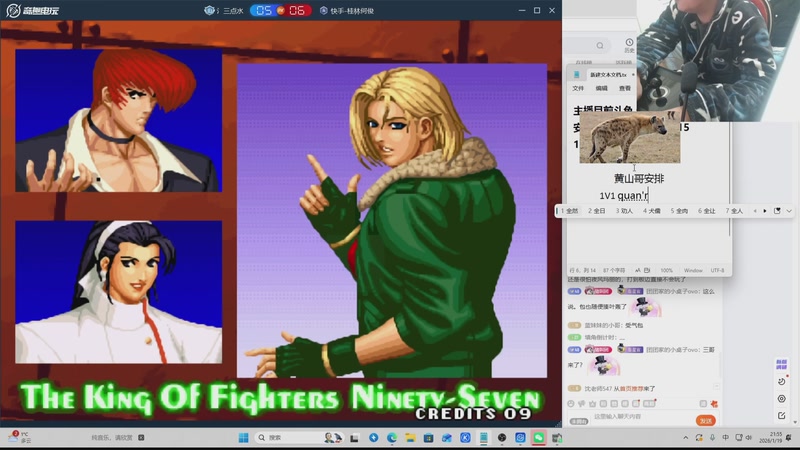Go to next IME candidate page
The width and height of the screenshot is (800, 450).
[x=765, y=211]
